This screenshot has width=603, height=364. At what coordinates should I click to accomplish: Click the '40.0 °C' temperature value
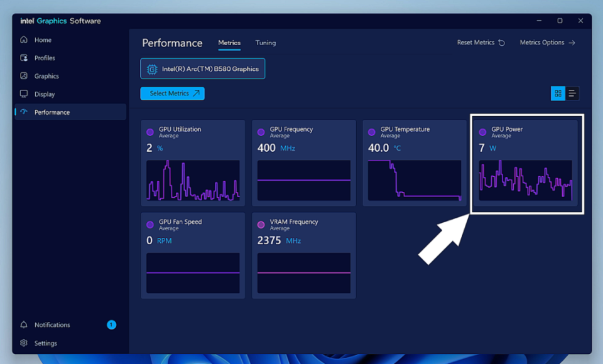[x=384, y=148]
